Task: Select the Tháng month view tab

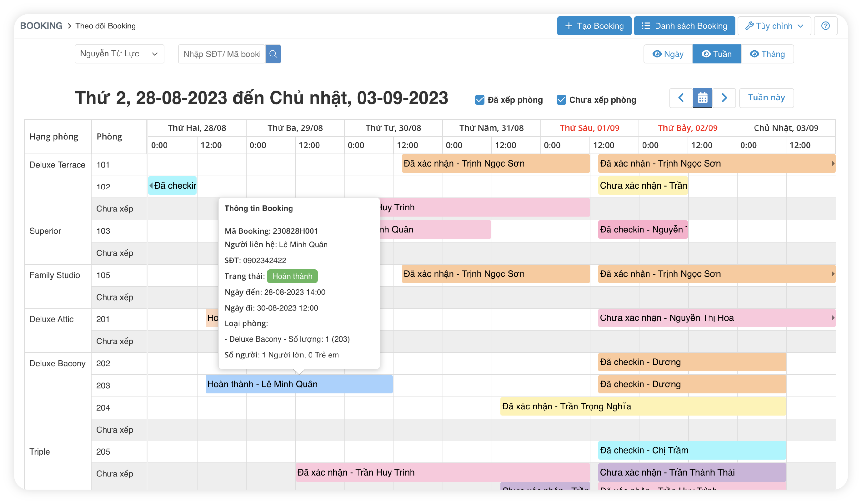Action: tap(767, 54)
